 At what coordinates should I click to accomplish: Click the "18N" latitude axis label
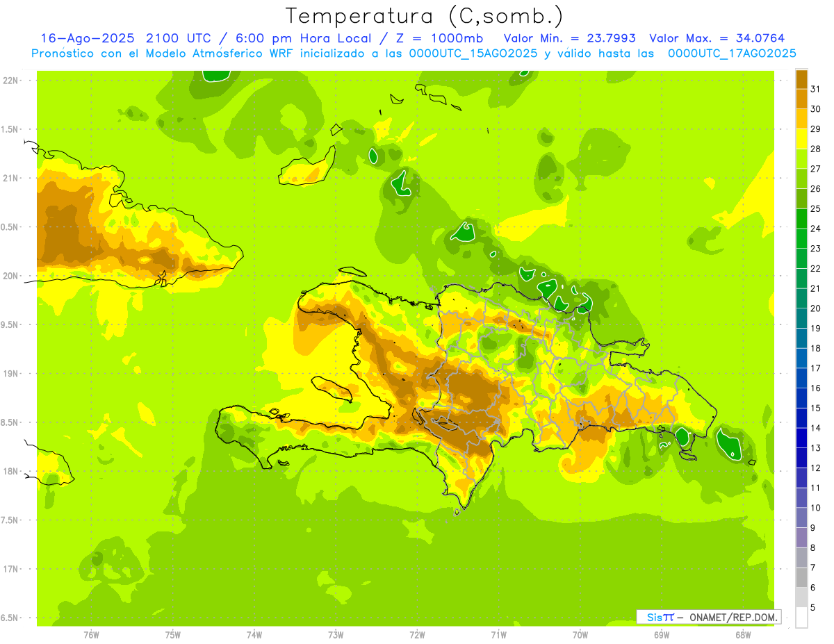pyautogui.click(x=11, y=471)
